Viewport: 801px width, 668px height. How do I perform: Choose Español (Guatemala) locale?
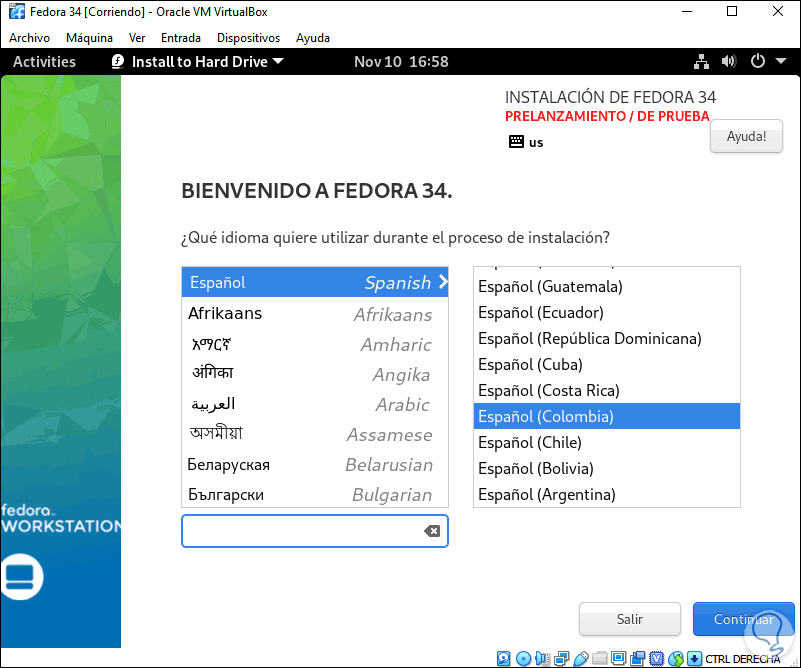[606, 287]
